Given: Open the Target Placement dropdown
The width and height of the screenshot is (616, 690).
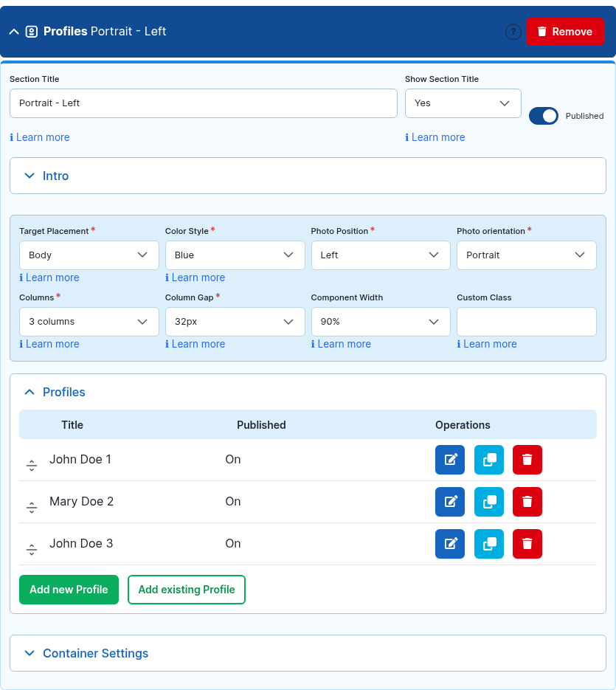Looking at the screenshot, I should [x=89, y=255].
